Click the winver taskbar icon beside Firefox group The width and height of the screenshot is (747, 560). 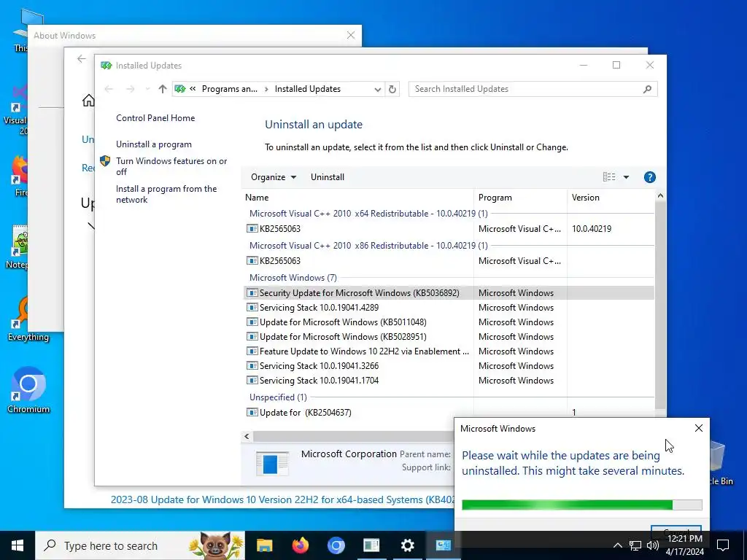point(371,545)
